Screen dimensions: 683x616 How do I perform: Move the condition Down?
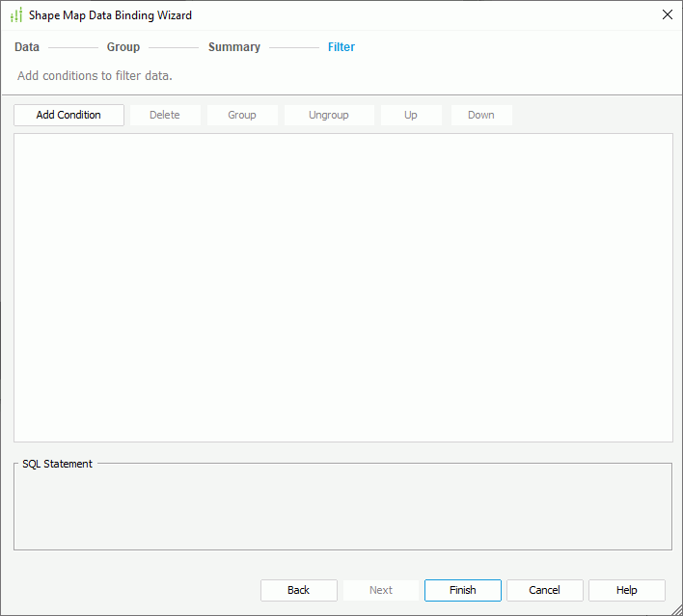click(481, 115)
